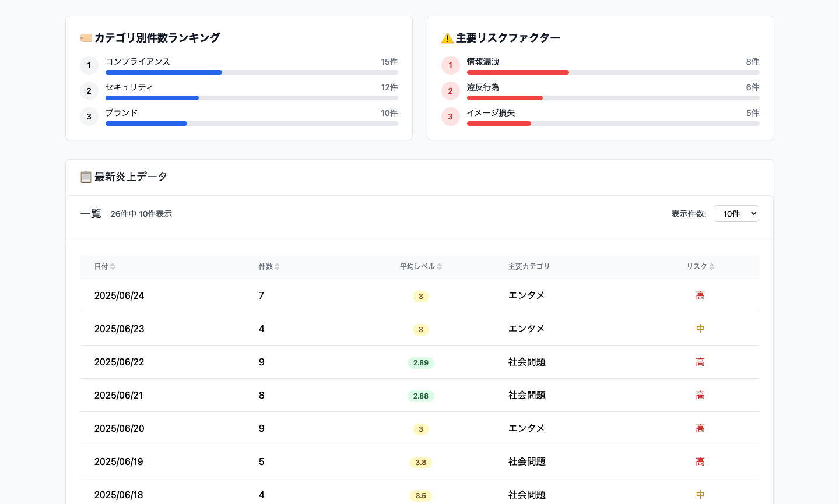Screen dimensions: 839x504
Task: Select the 2025/06/23 date cell
Action: (x=120, y=329)
